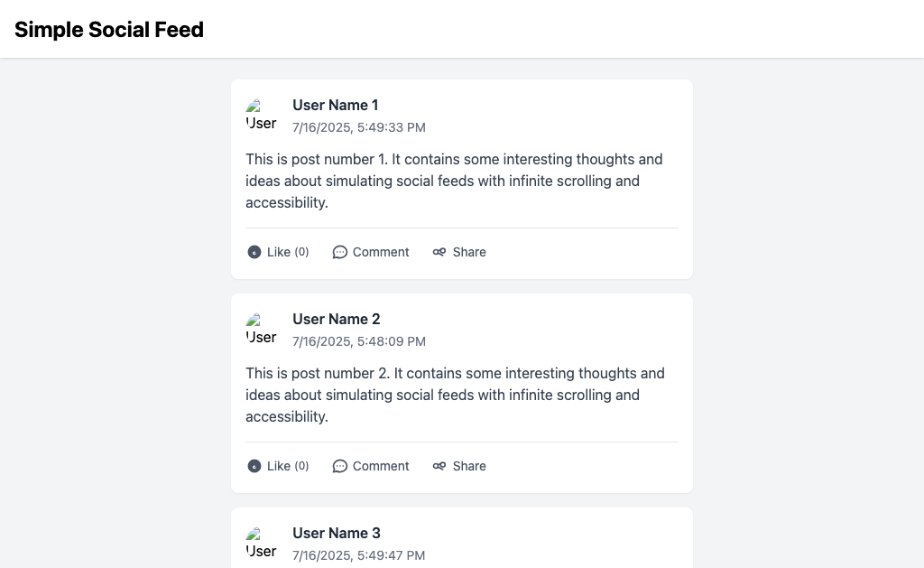Select the User Name 1 author name
The height and width of the screenshot is (568, 924).
click(336, 105)
